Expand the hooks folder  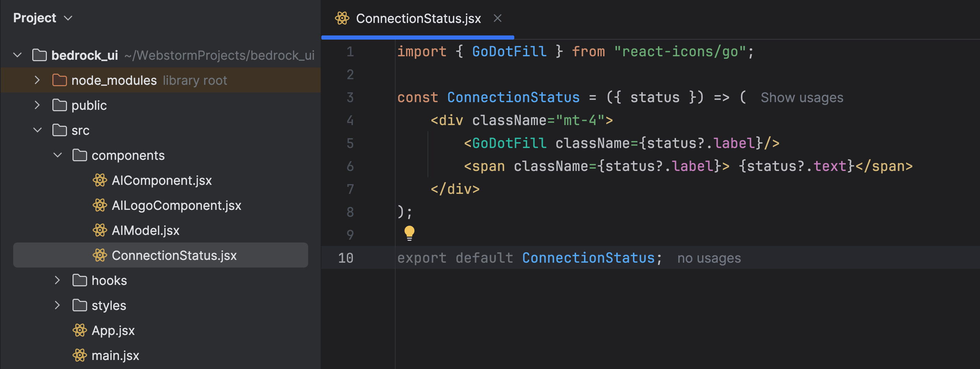(57, 280)
